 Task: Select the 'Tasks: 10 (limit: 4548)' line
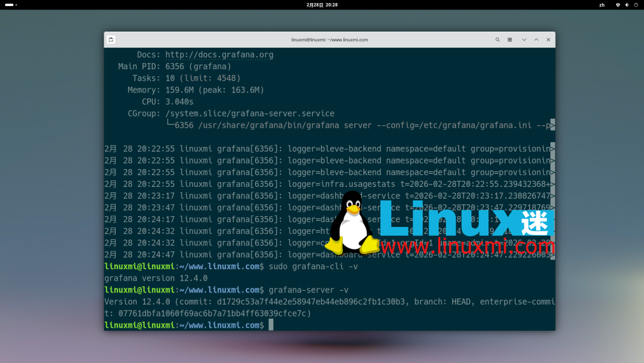pyautogui.click(x=187, y=78)
